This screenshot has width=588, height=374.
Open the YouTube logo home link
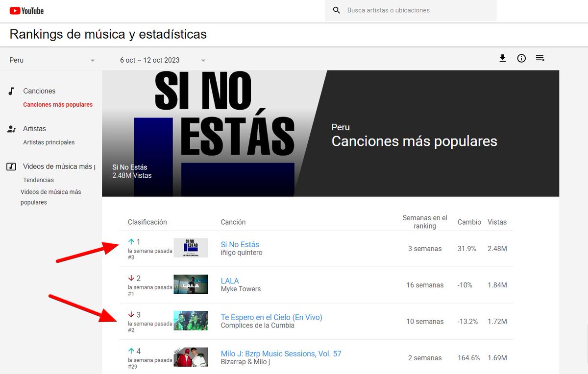tap(26, 10)
